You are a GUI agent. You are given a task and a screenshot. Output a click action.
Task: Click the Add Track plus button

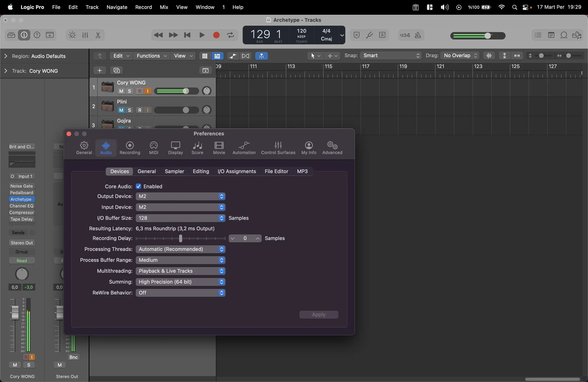coord(99,70)
